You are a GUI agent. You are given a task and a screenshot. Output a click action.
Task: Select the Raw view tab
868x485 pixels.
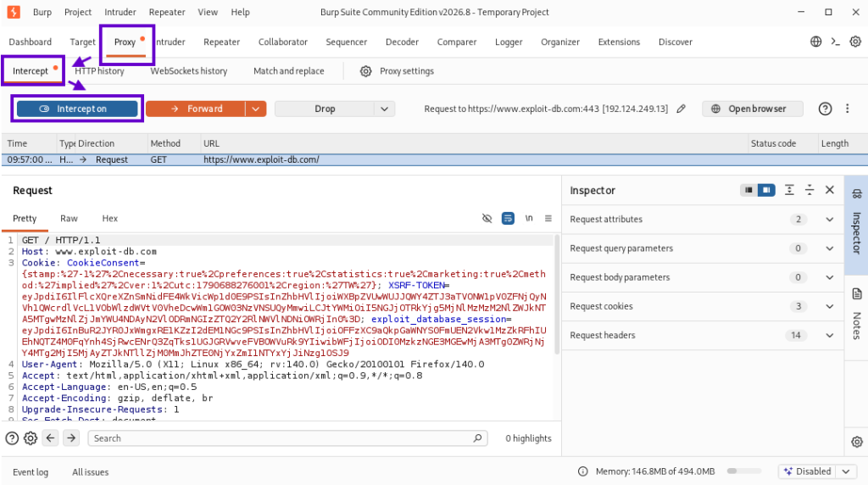click(70, 218)
